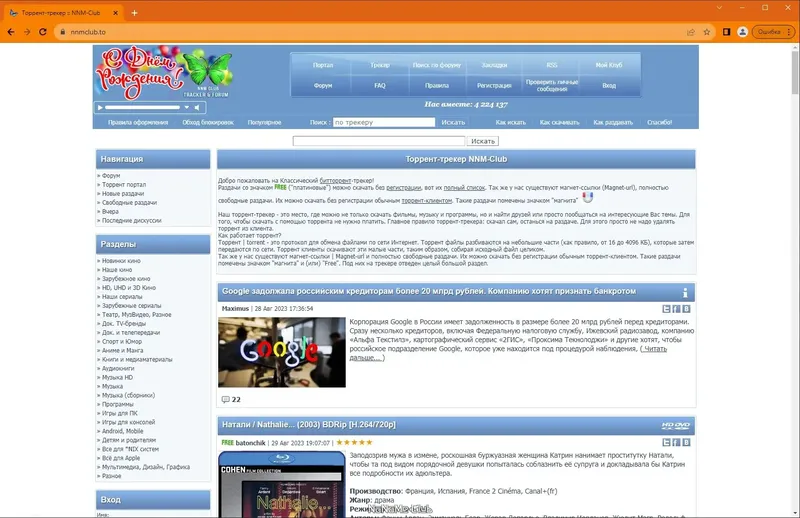Open the Как искать link

click(510, 122)
